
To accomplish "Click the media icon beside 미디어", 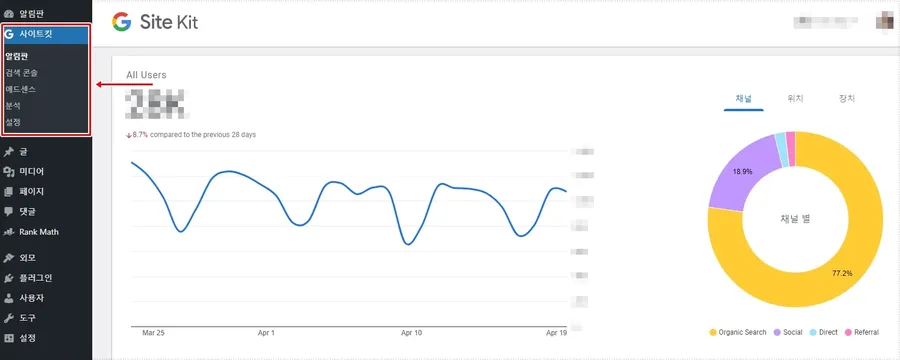I will 8,172.
